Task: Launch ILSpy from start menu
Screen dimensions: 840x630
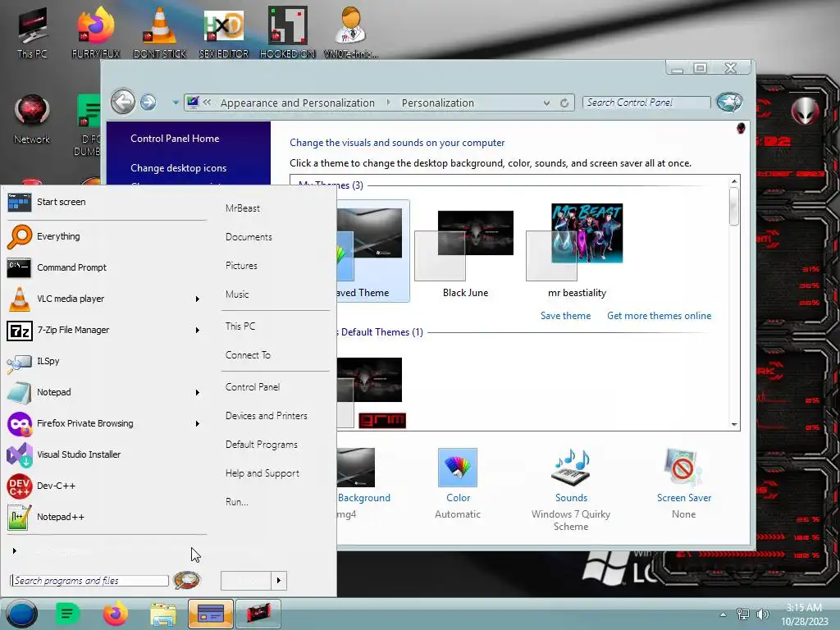Action: click(106, 361)
